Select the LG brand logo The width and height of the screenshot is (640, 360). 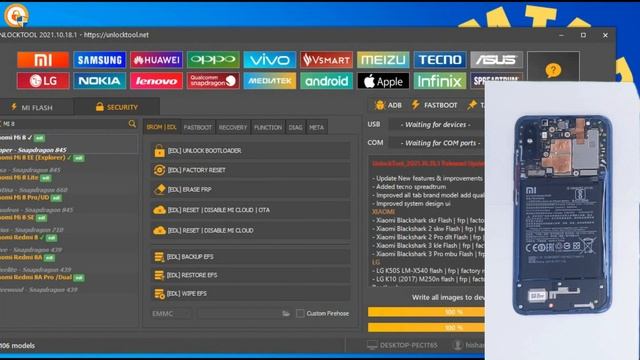[43, 81]
